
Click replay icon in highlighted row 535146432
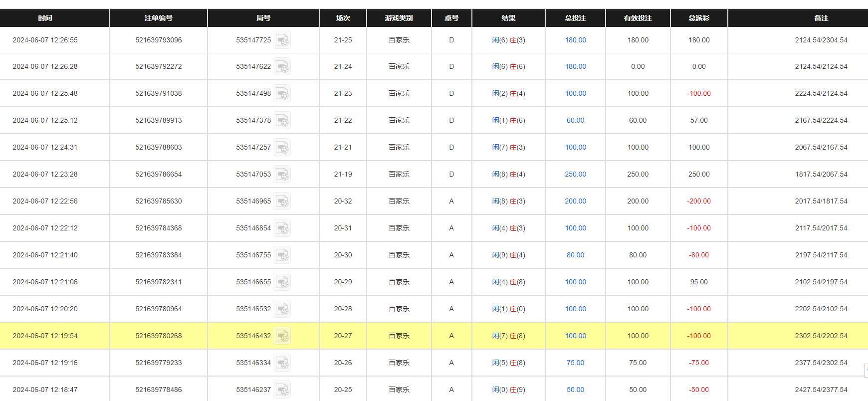point(282,336)
